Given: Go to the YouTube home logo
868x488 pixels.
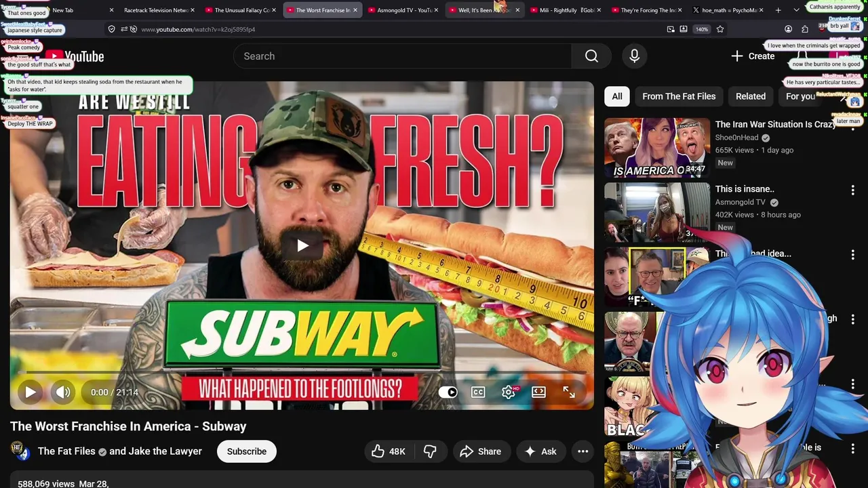Looking at the screenshot, I should click(x=75, y=57).
